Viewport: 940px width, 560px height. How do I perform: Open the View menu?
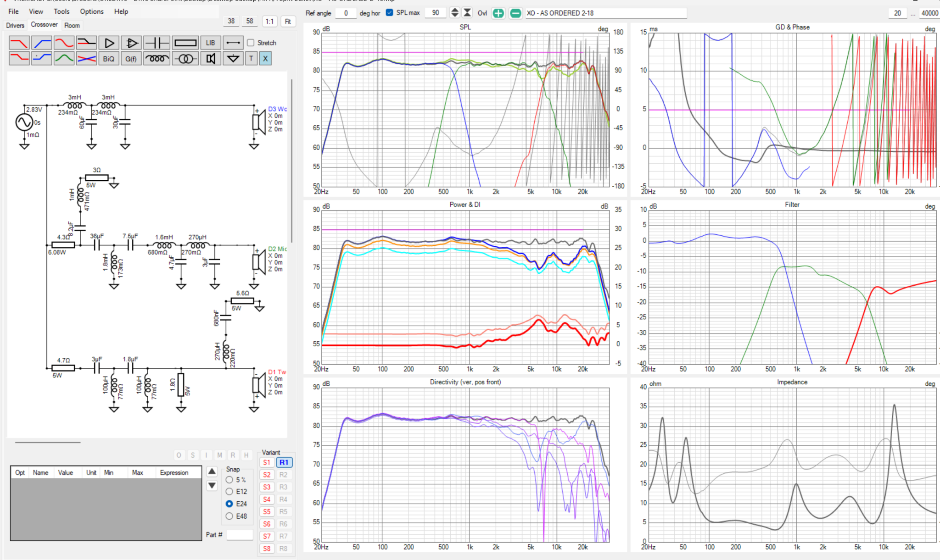36,11
